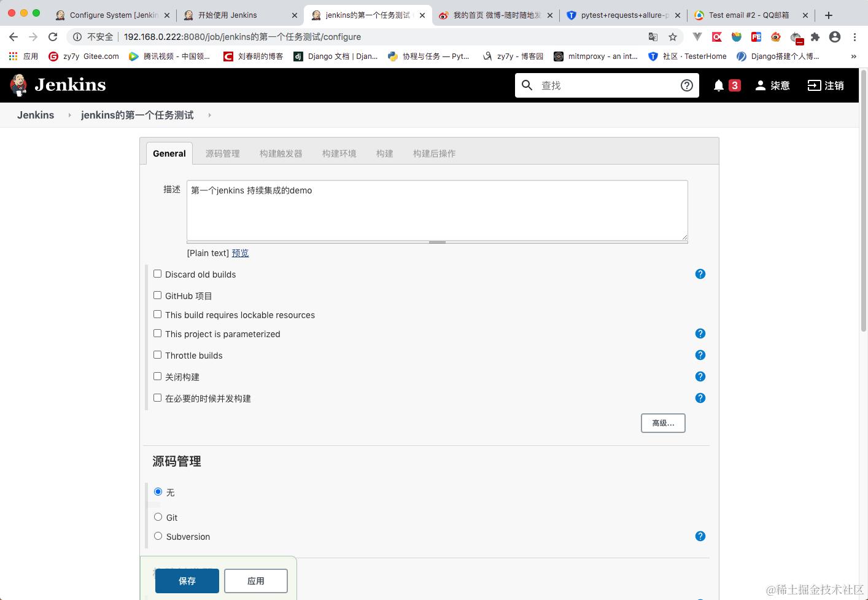The width and height of the screenshot is (868, 600).
Task: Open 腾讯视频 bookmark
Action: [169, 56]
